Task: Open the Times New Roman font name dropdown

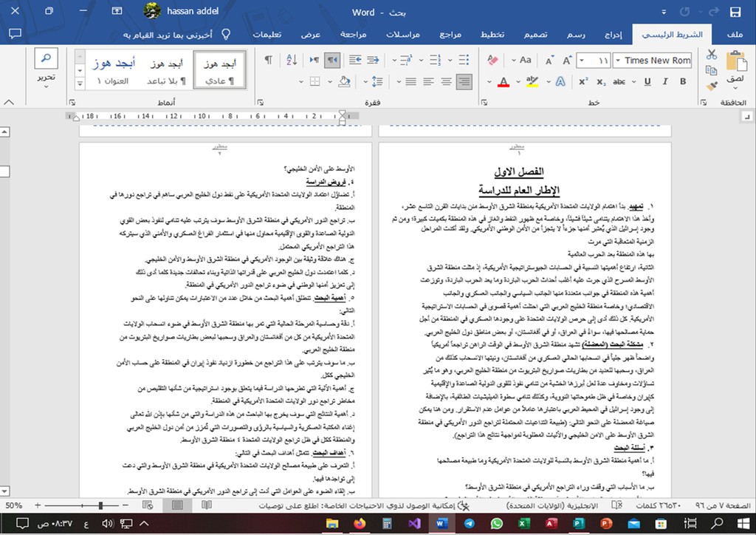Action: [618, 61]
